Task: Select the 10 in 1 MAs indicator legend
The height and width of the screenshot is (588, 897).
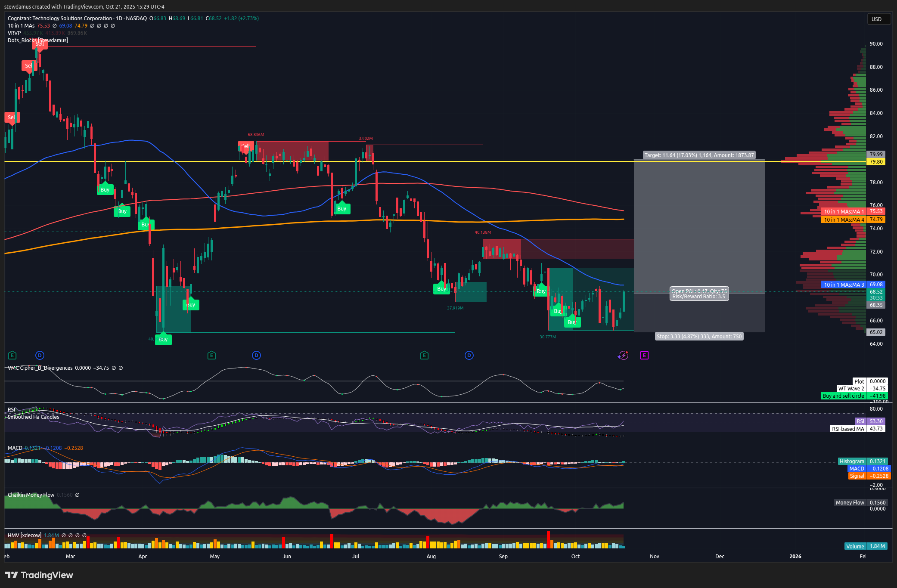Action: pyautogui.click(x=21, y=26)
